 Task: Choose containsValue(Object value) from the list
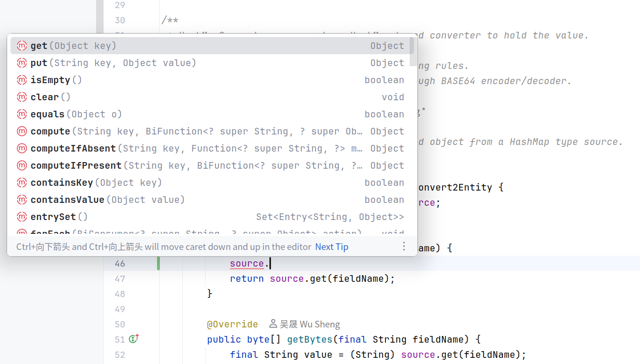click(x=212, y=200)
